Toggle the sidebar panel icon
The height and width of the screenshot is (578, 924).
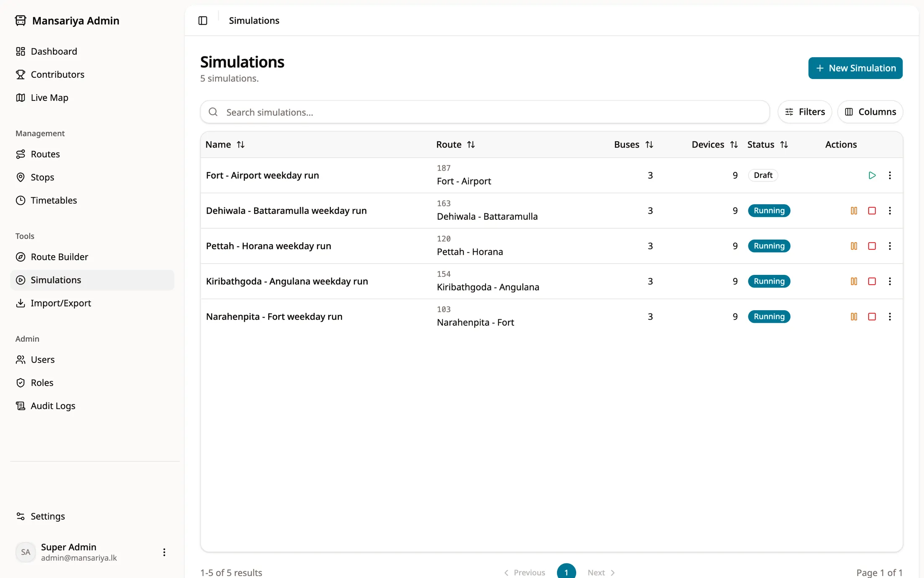[203, 21]
